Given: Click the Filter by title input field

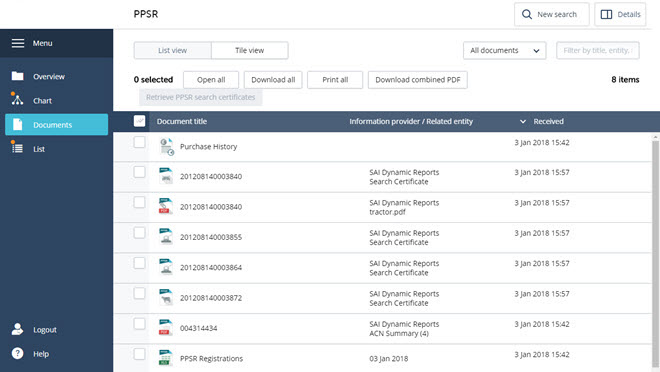Looking at the screenshot, I should click(x=598, y=50).
